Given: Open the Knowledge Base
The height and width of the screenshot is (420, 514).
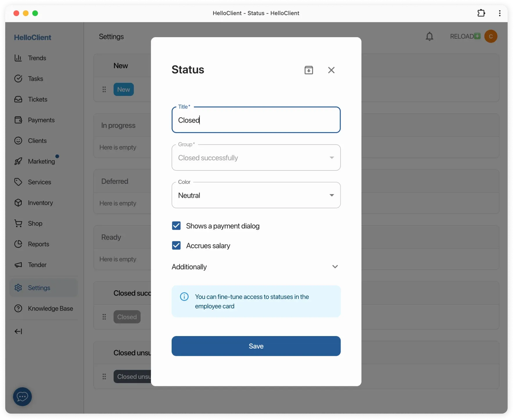Looking at the screenshot, I should (50, 308).
